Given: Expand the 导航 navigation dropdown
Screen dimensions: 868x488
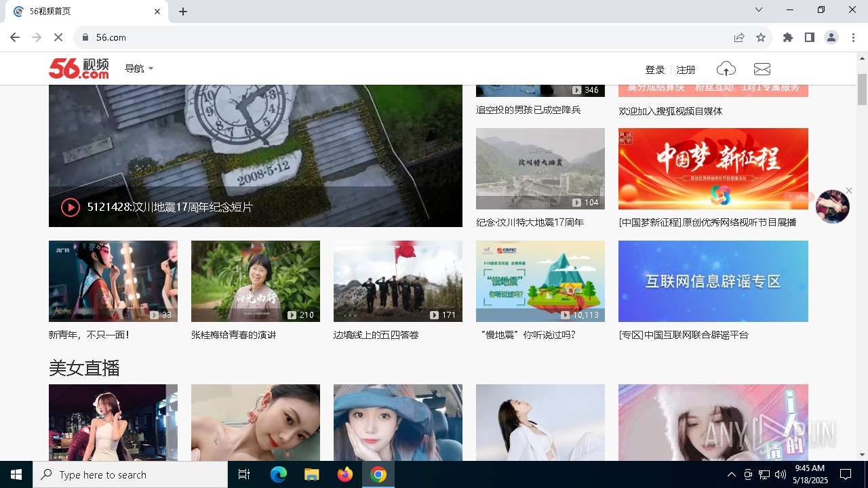Looking at the screenshot, I should [x=139, y=68].
